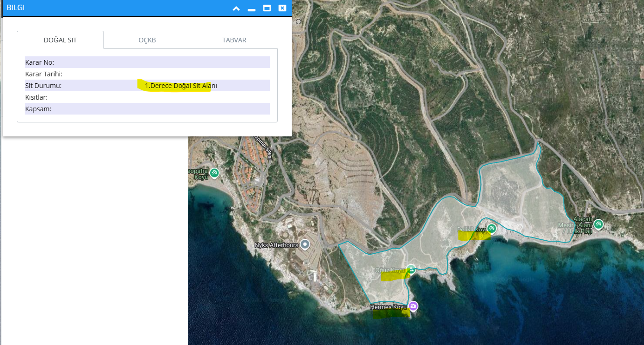
Task: Select the Karar No row
Action: [147, 62]
